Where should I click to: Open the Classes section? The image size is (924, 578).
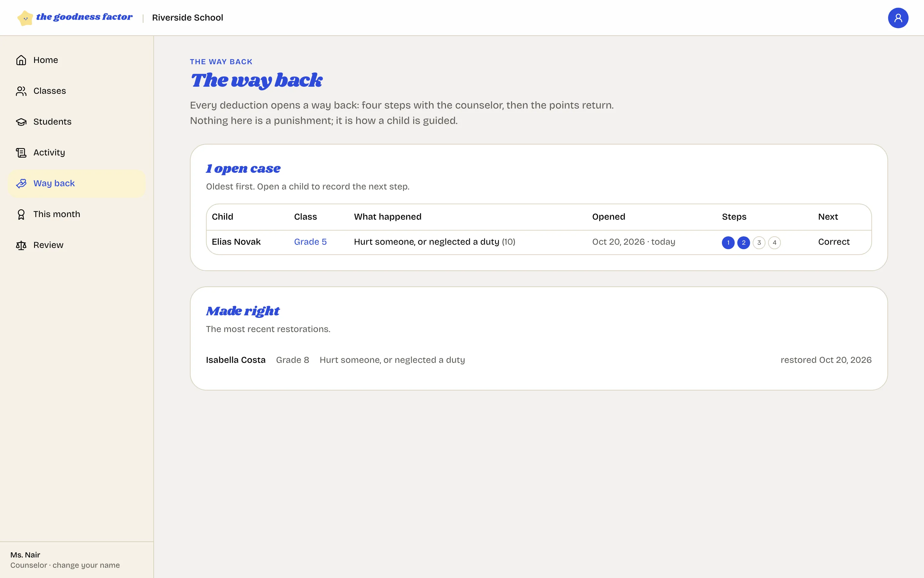tap(77, 91)
